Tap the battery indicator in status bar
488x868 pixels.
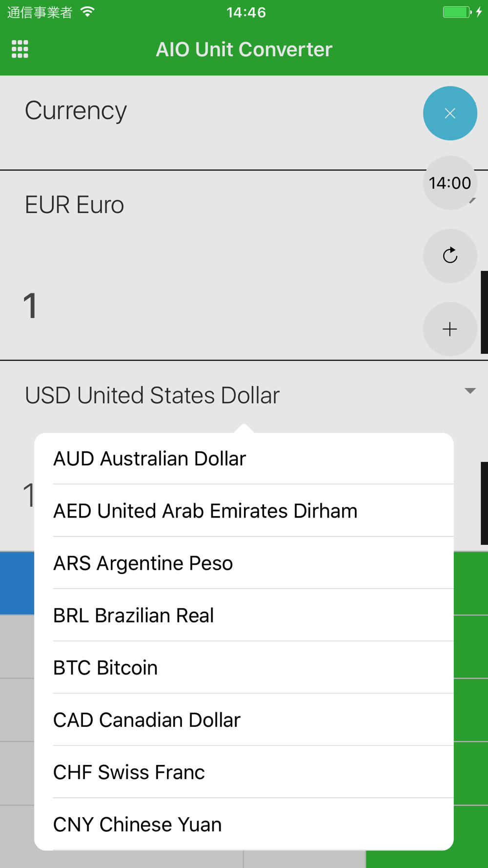click(457, 12)
